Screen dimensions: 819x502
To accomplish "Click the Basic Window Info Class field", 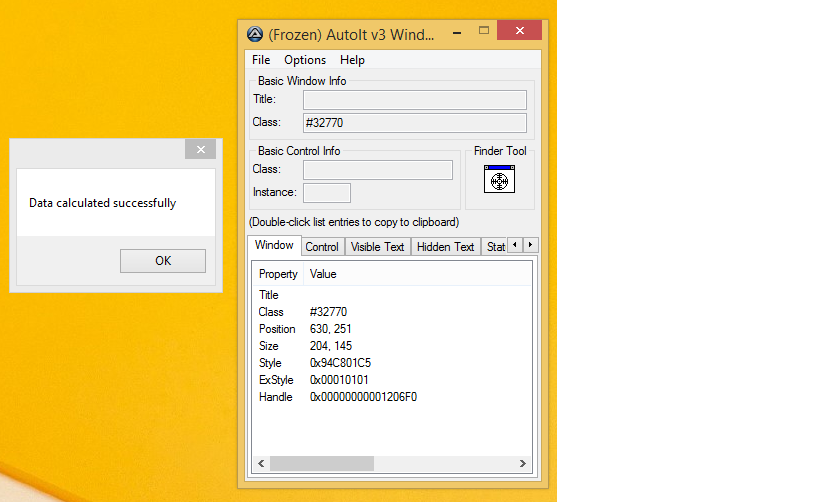I will (415, 123).
